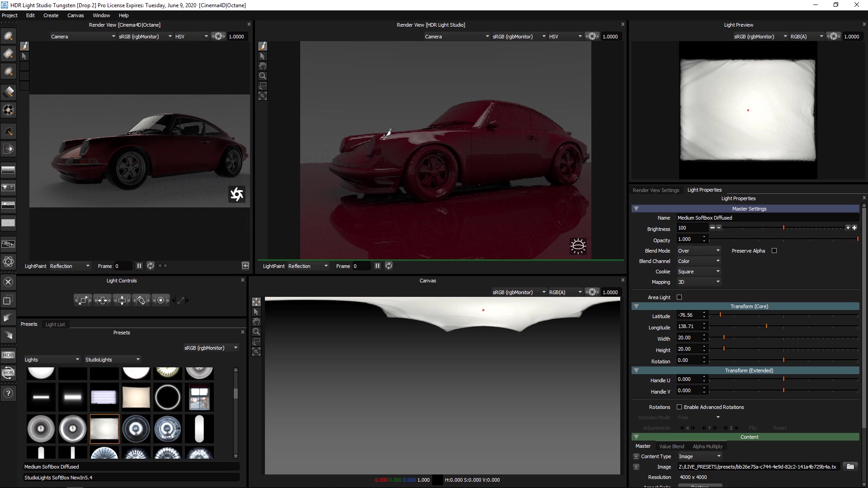
Task: Select the zoom magnifier tool in Canvas toolbar
Action: [x=256, y=331]
